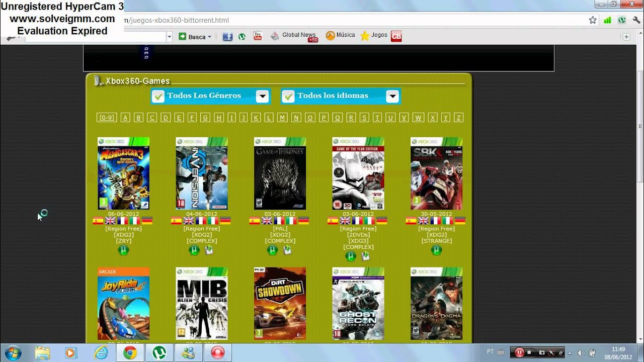The height and width of the screenshot is (362, 644).
Task: Open Internet Explorer from the taskbar
Action: (x=101, y=352)
